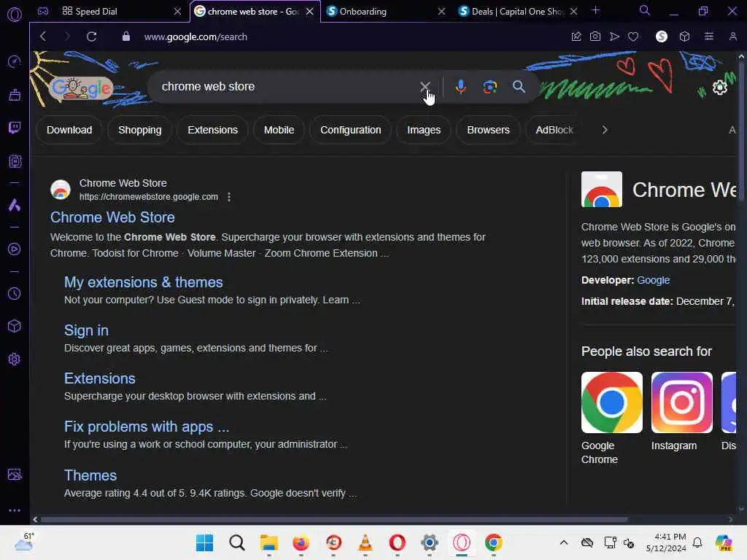Open My Flow send icon

pos(614,36)
